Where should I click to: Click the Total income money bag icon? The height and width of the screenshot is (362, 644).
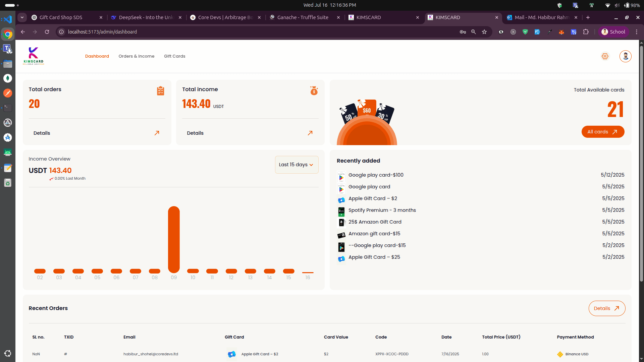click(x=314, y=90)
